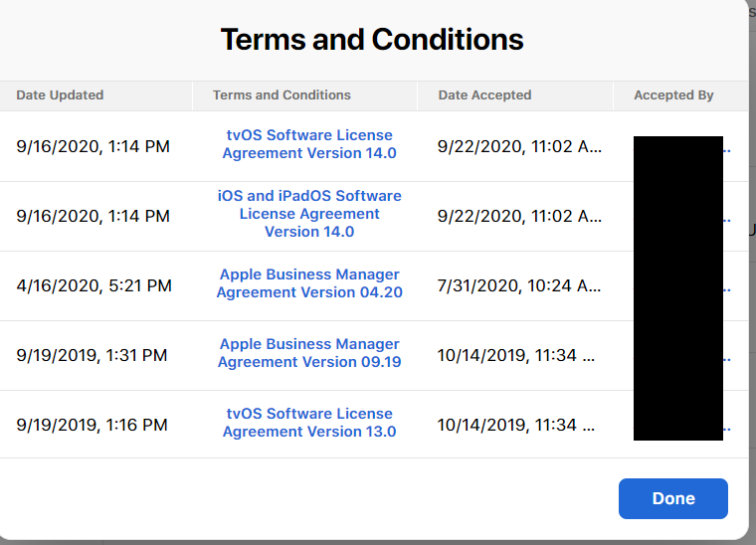Open iOS and iPadOS License Agreement 14.0
Image resolution: width=756 pixels, height=545 pixels.
pos(309,214)
